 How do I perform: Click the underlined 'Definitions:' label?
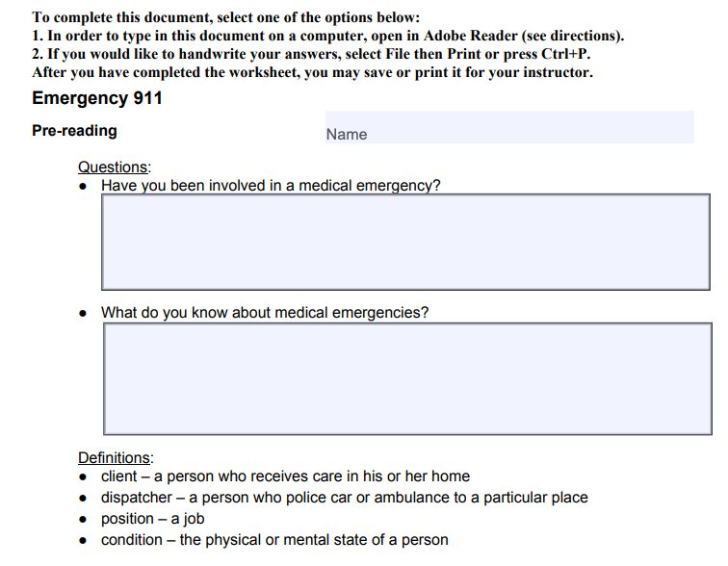[x=115, y=458]
